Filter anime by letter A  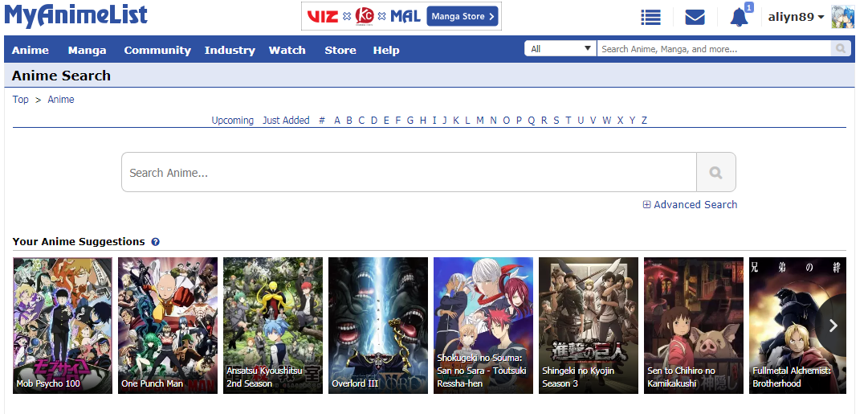coord(337,121)
